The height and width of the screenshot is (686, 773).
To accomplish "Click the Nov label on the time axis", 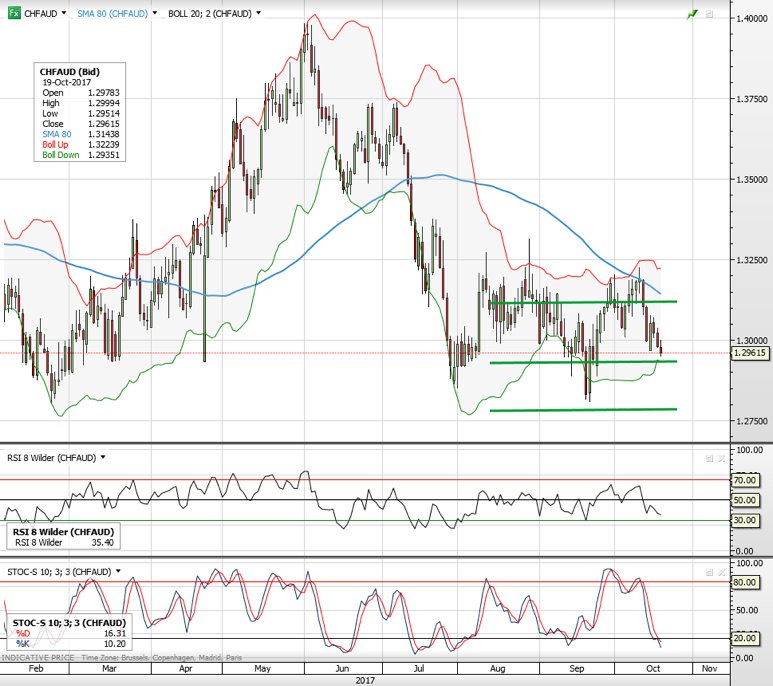I will pos(709,669).
